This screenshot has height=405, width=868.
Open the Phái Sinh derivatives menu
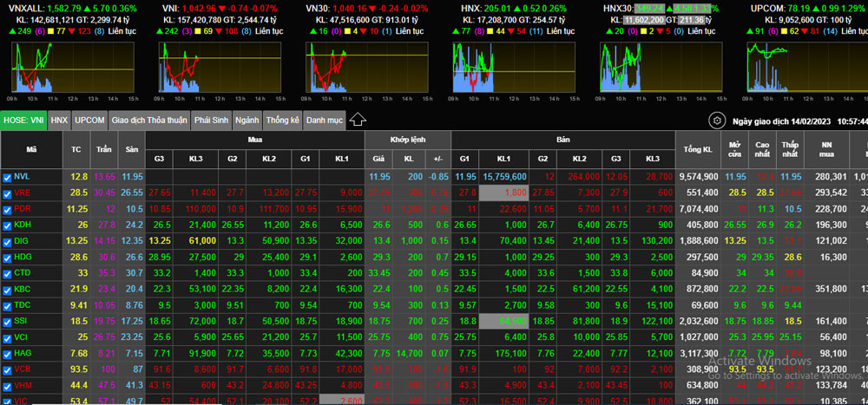[x=212, y=120]
